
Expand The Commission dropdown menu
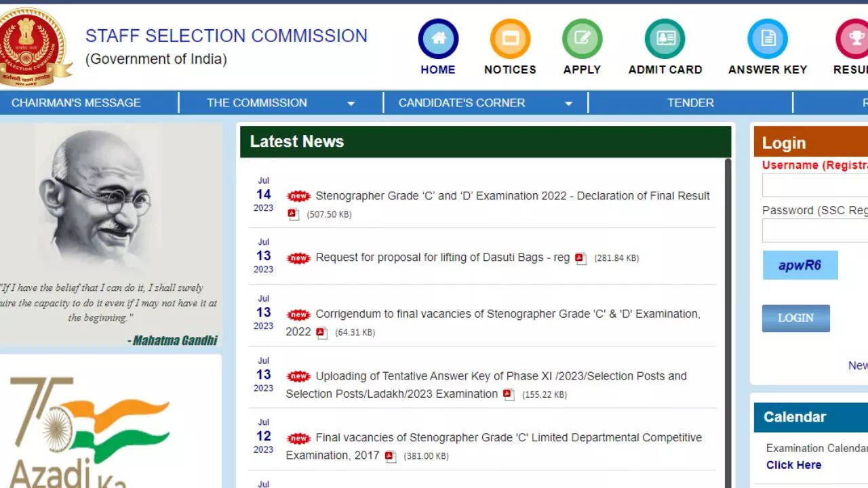[x=351, y=104]
